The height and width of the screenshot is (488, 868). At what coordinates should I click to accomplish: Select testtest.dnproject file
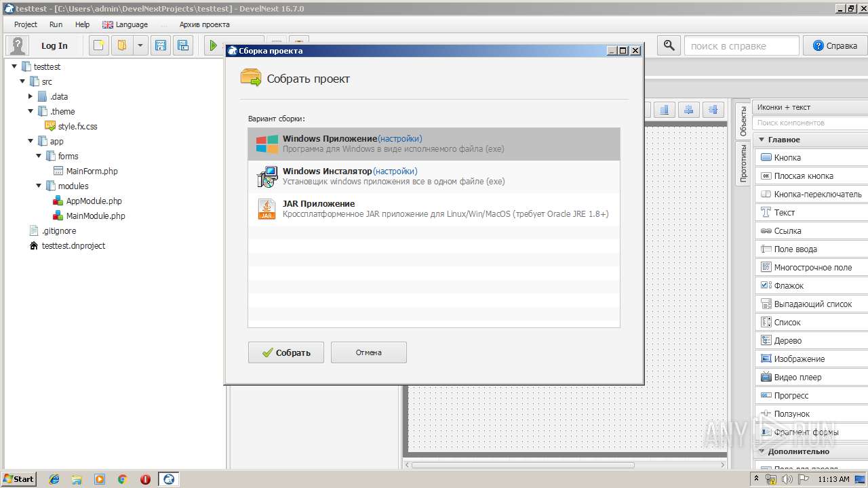pyautogui.click(x=66, y=245)
